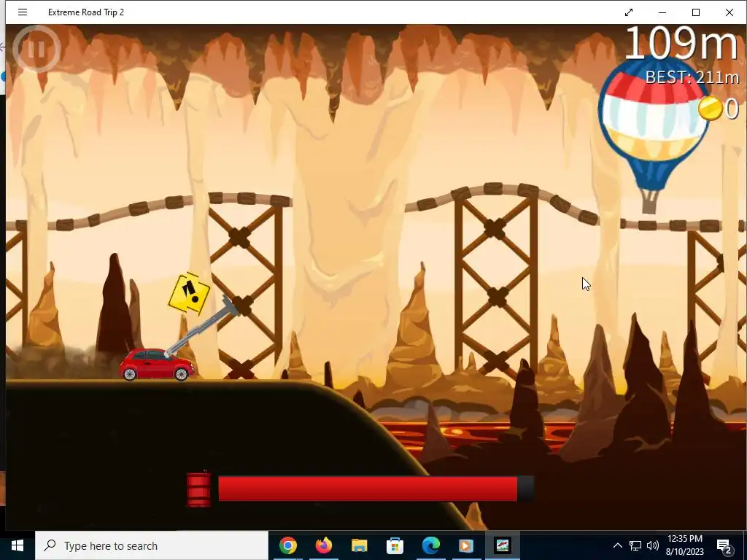
Task: Click the hot air balloon
Action: 654,136
